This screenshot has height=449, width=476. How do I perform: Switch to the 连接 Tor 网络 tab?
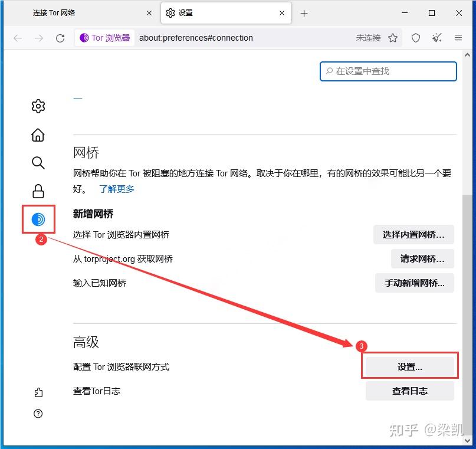tap(71, 12)
